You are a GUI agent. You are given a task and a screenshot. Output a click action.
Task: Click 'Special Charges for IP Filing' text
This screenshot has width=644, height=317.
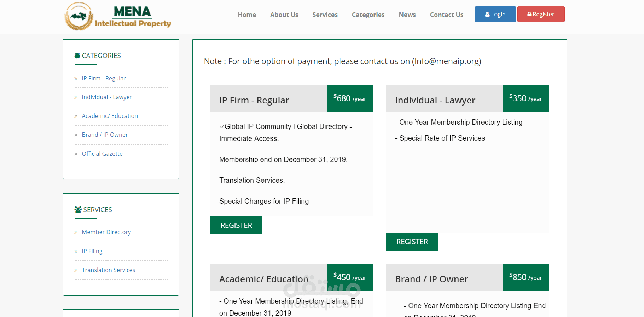coord(264,201)
